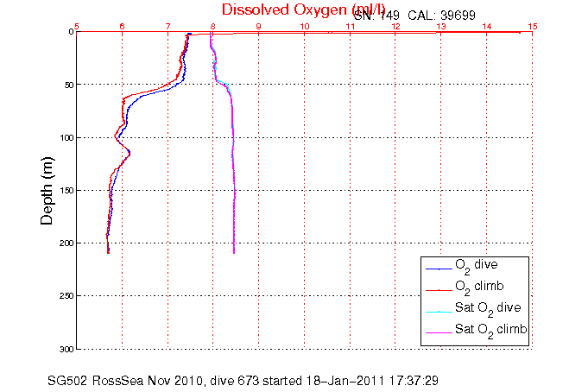The height and width of the screenshot is (392, 588).
Task: Click x-axis tick label 5
Action: click(77, 26)
